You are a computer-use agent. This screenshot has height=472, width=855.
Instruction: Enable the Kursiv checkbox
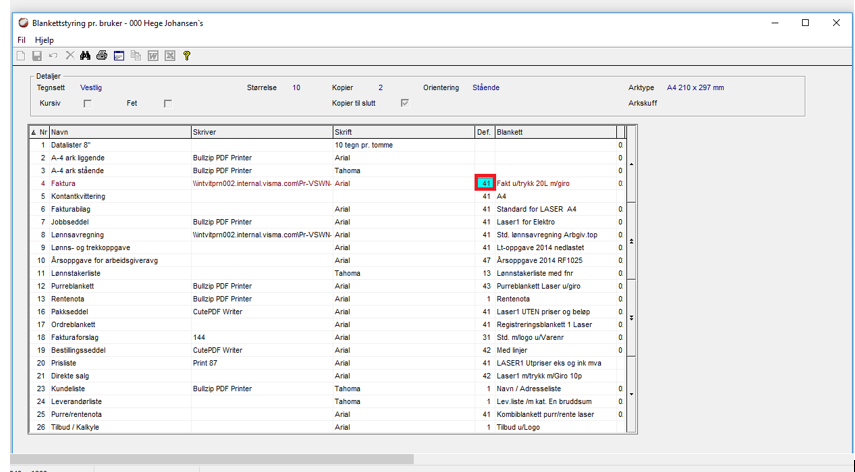[x=88, y=103]
